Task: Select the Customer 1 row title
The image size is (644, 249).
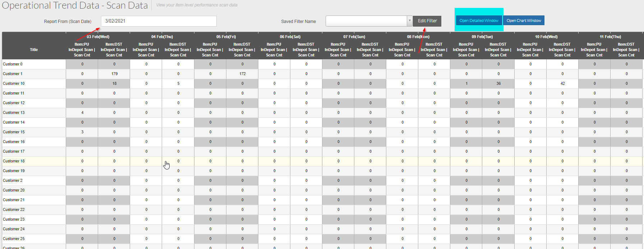Action: [13, 74]
